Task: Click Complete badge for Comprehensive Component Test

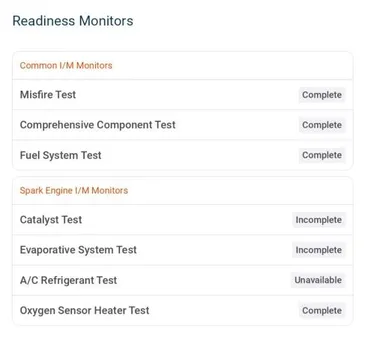Action: [x=322, y=125]
